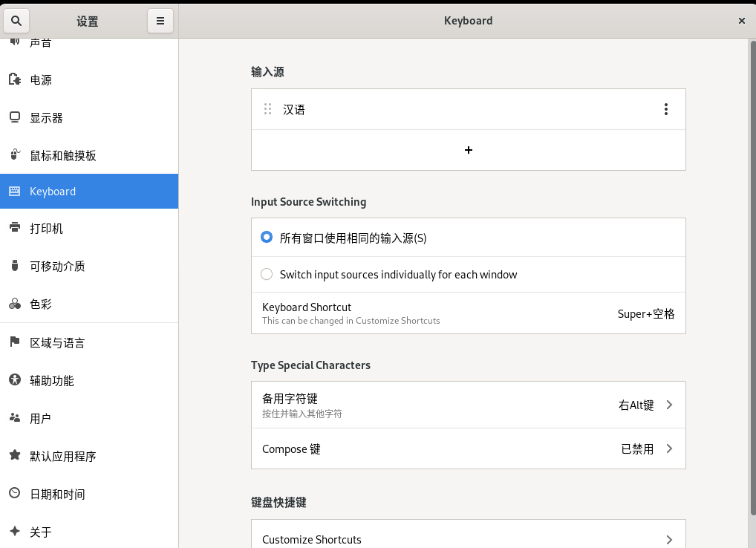This screenshot has height=548, width=756.
Task: Expand the Compose 键 row chevron
Action: (668, 448)
